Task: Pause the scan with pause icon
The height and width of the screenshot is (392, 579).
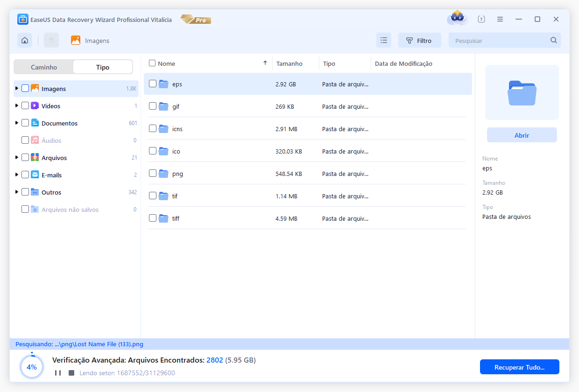Action: pyautogui.click(x=58, y=373)
